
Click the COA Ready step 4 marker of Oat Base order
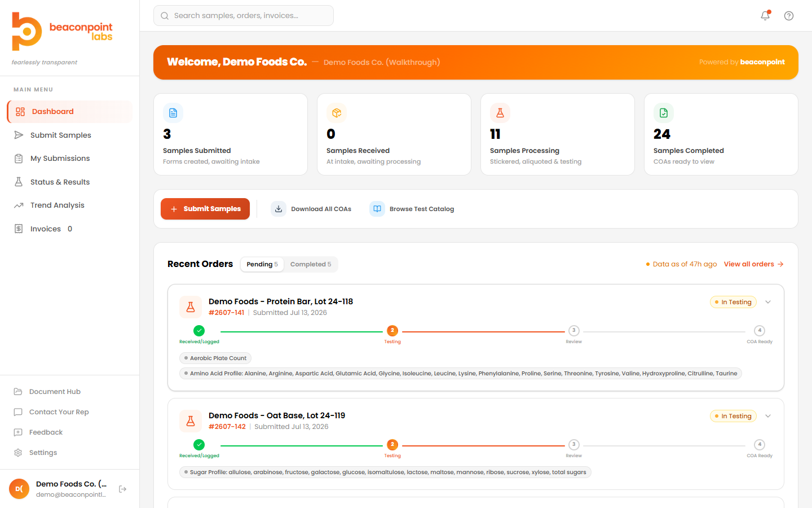(760, 445)
